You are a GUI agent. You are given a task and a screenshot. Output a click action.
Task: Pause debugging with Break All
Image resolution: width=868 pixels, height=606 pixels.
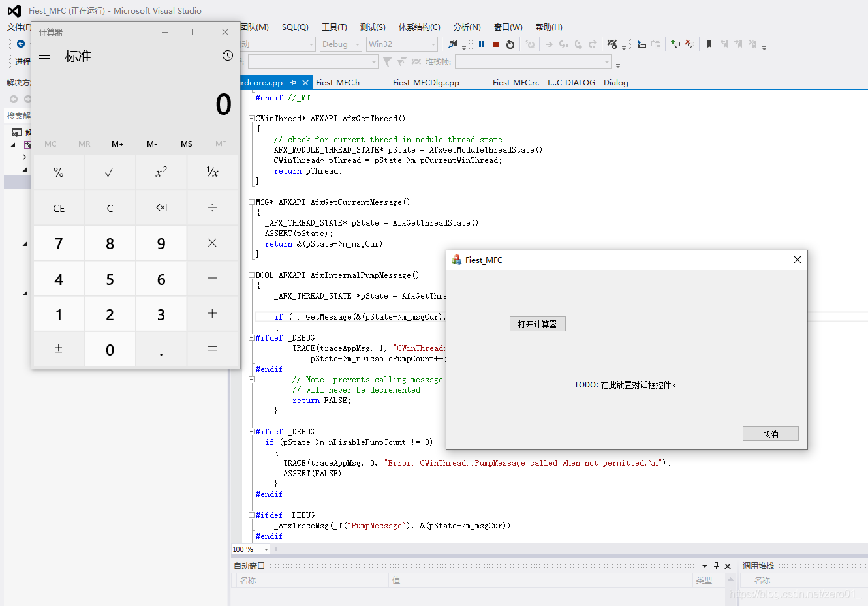482,44
